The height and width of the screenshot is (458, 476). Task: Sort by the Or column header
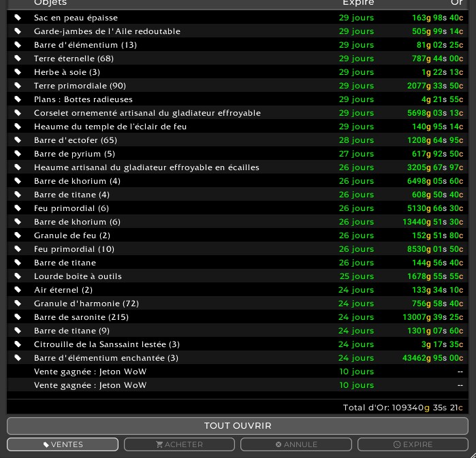457,3
